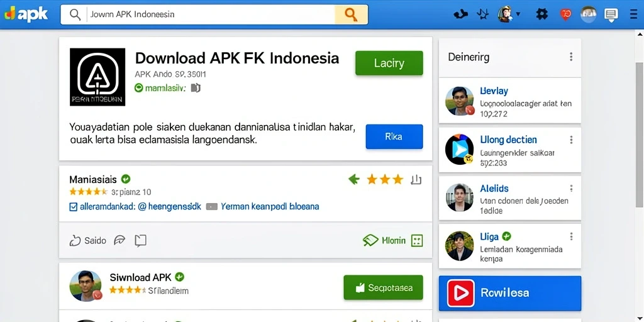This screenshot has height=322, width=644.
Task: Click the Siwnload APK avatar photo
Action: [x=85, y=286]
